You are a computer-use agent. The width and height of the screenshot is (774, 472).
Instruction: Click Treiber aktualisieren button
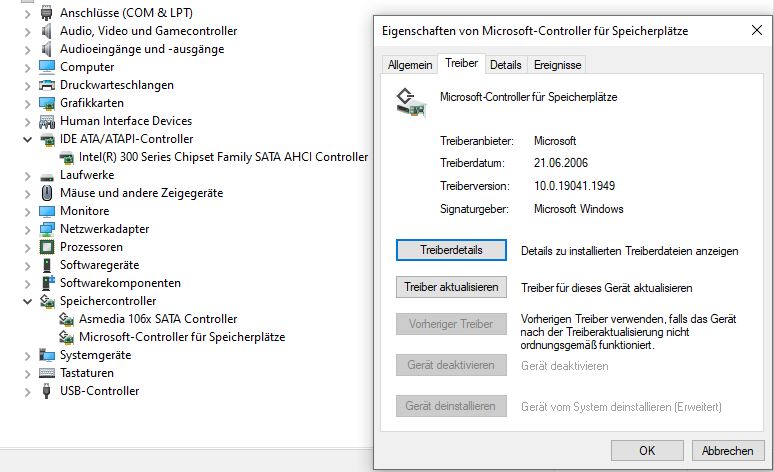(x=451, y=287)
